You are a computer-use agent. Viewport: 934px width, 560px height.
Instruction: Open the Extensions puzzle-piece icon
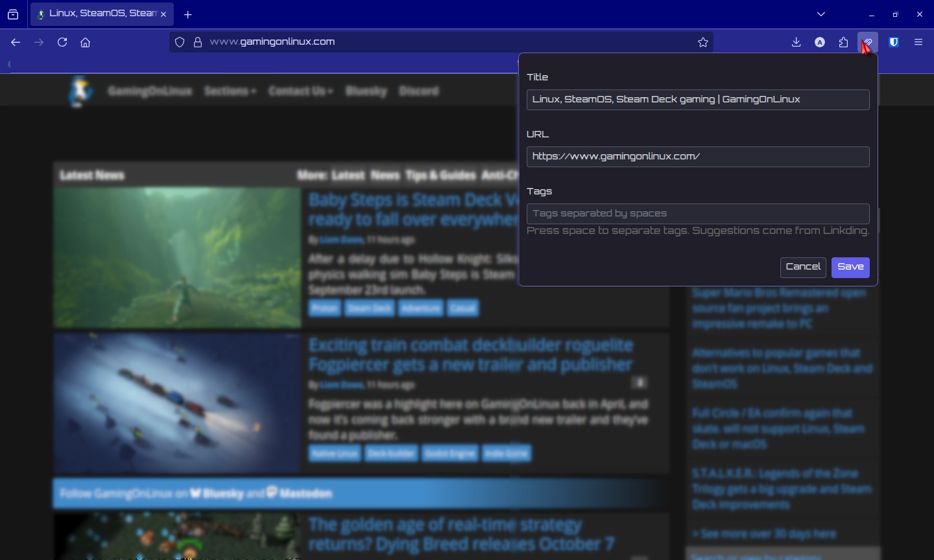pos(843,41)
